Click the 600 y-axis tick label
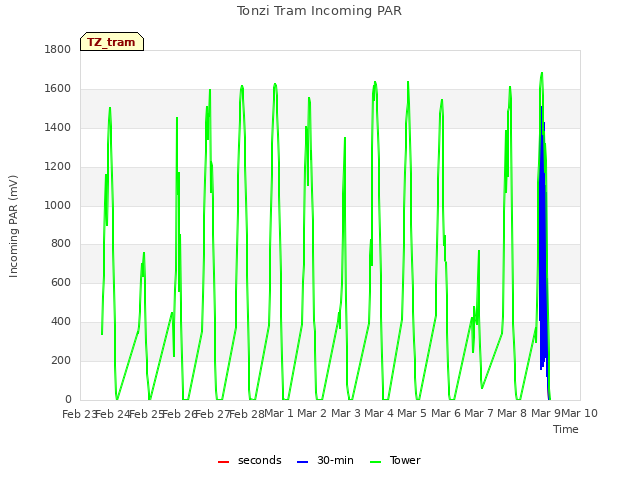Screen dimensions: 640x480 point(61,282)
